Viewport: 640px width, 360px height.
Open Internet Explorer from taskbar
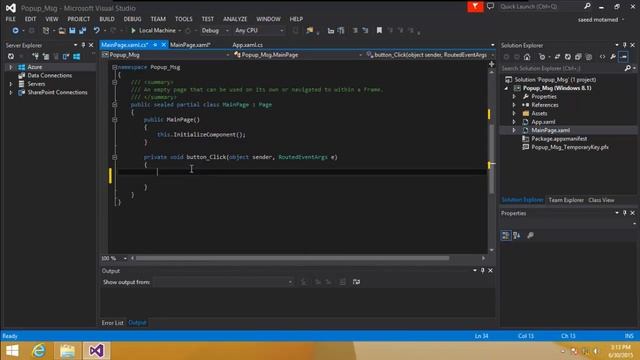[x=39, y=351]
